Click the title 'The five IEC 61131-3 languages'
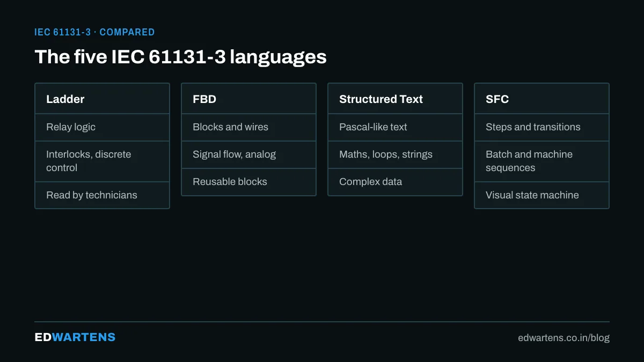644x362 pixels. pyautogui.click(x=180, y=56)
